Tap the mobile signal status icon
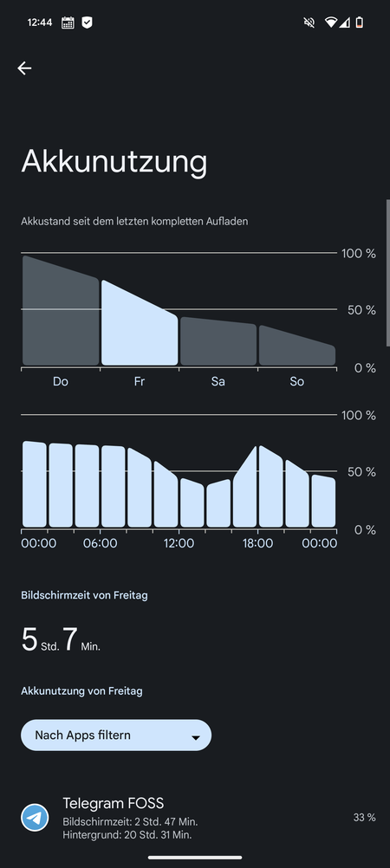 pos(345,23)
